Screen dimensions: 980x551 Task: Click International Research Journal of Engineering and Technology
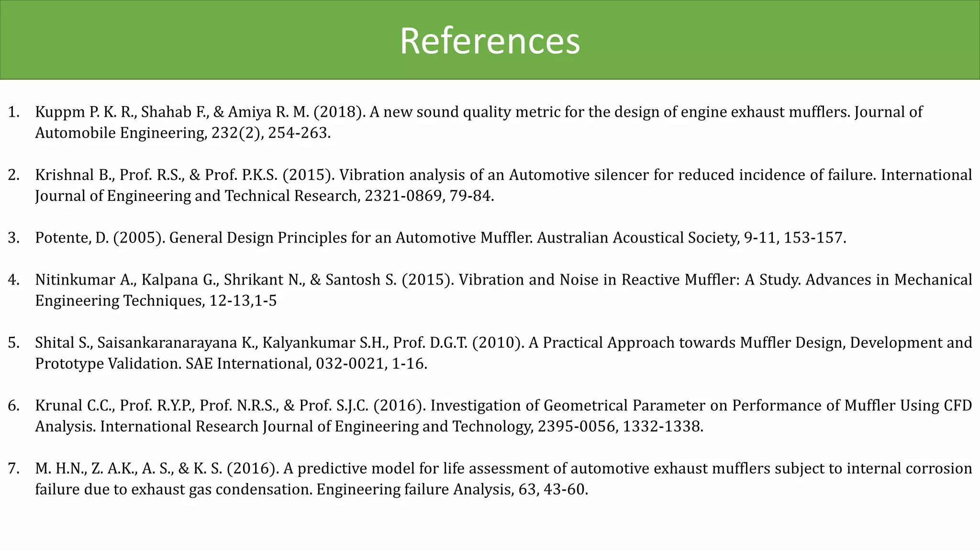316,427
